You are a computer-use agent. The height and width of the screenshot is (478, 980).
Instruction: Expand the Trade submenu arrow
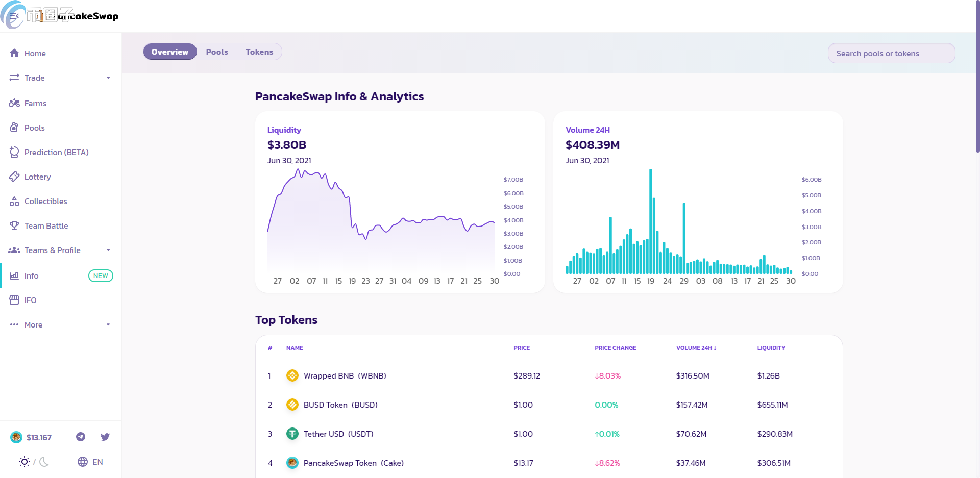(x=108, y=78)
